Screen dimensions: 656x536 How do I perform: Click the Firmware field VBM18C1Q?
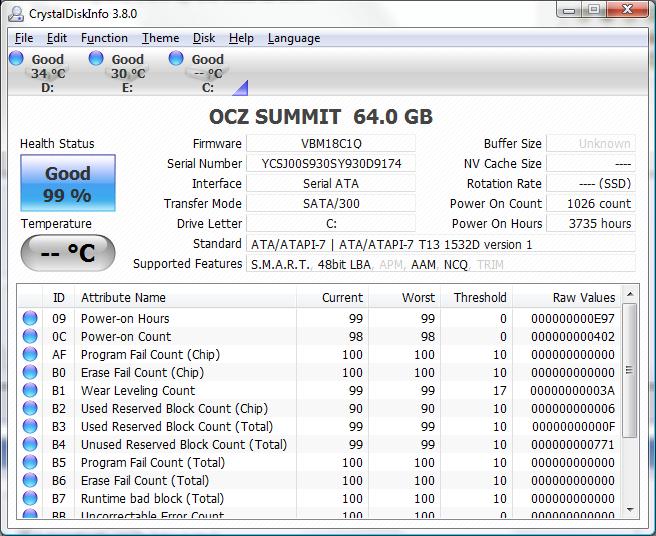click(x=331, y=144)
